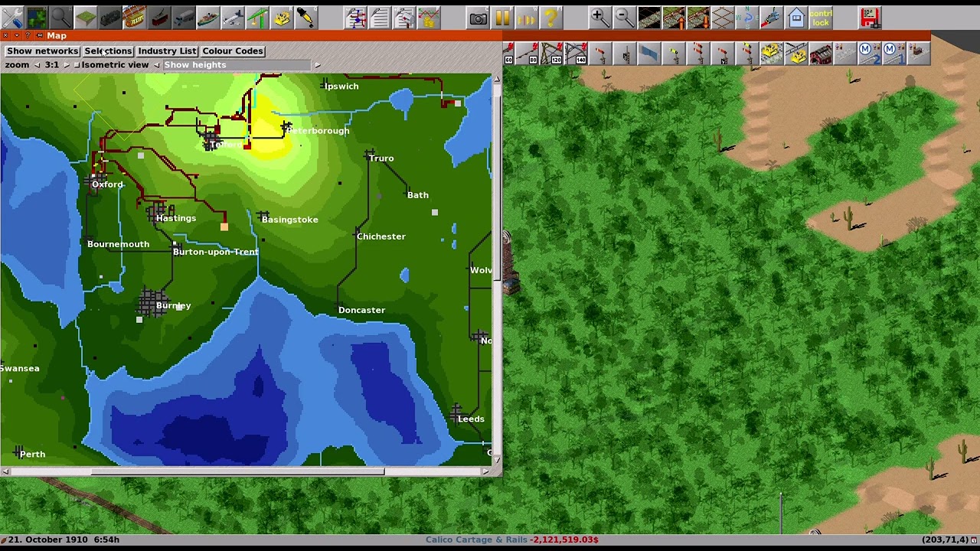Viewport: 980px width, 551px height.
Task: Open the landscape slope tools
Action: (86, 17)
